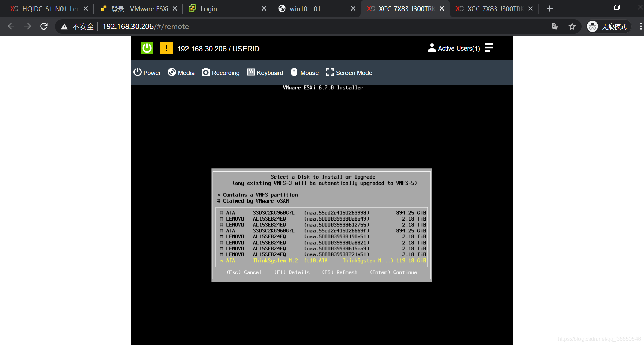Click the translate page icon

coord(556,26)
